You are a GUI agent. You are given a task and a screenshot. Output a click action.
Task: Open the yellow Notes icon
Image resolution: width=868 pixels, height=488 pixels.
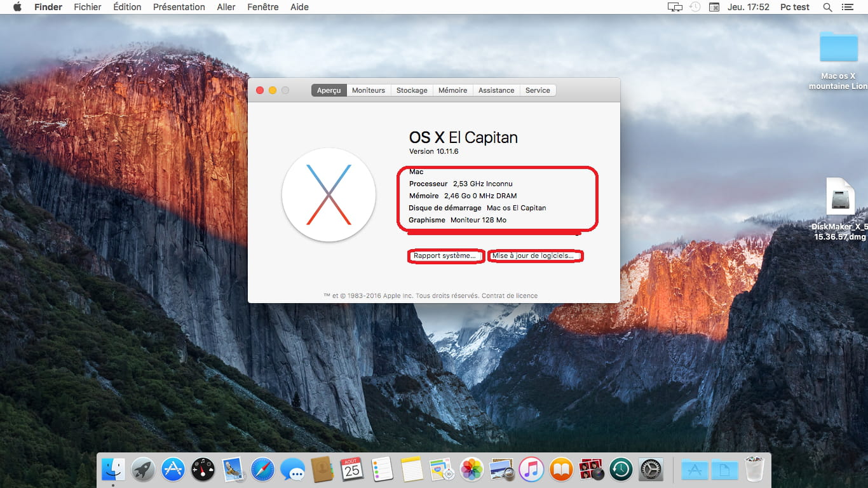[x=412, y=470]
